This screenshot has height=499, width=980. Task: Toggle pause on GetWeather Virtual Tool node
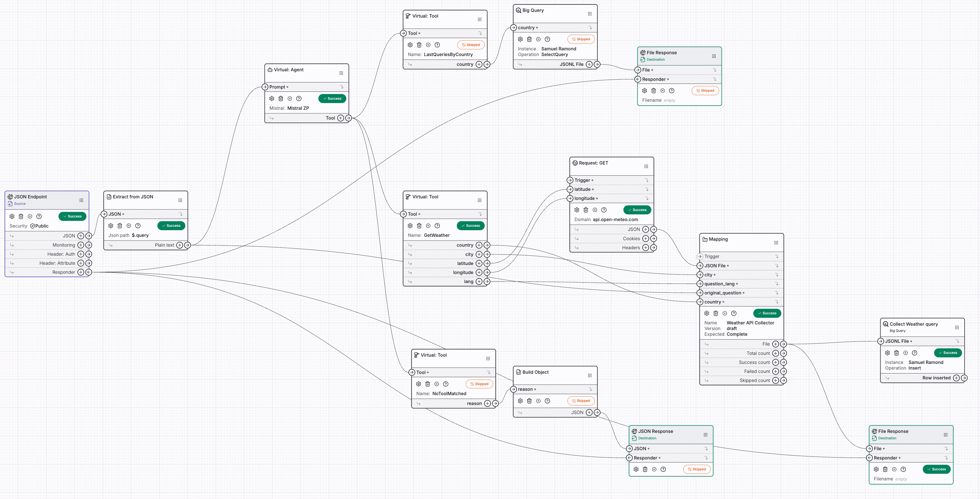[428, 226]
